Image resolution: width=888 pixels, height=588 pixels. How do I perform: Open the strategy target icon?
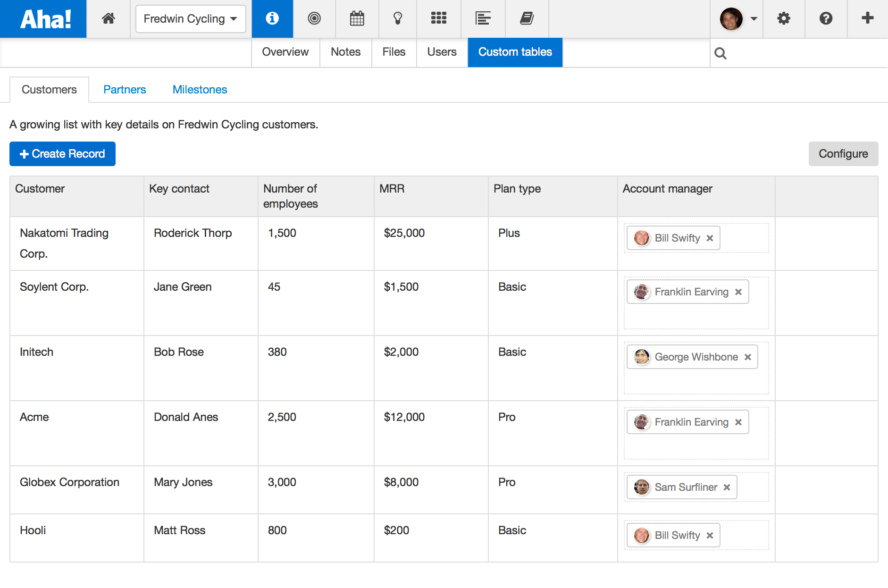click(314, 19)
